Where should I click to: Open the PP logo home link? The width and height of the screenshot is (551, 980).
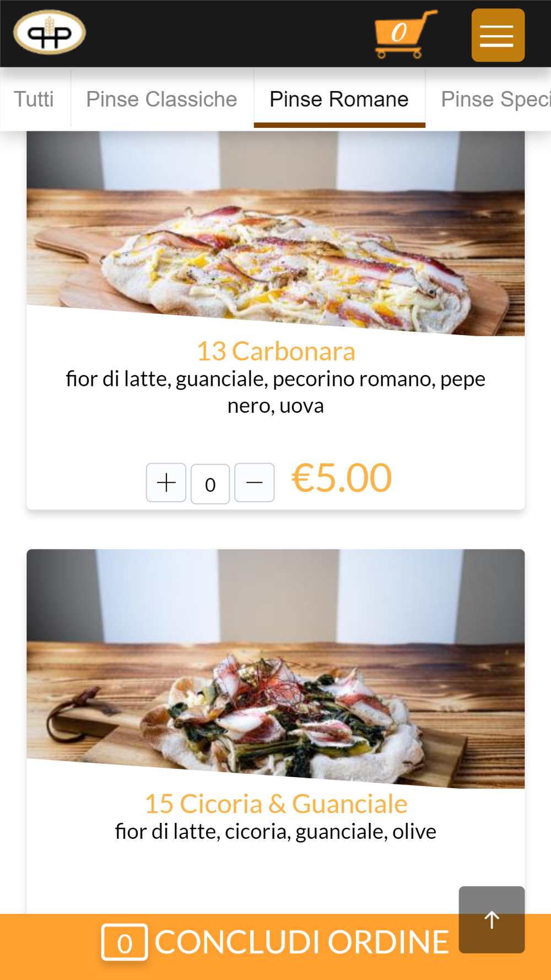tap(50, 33)
